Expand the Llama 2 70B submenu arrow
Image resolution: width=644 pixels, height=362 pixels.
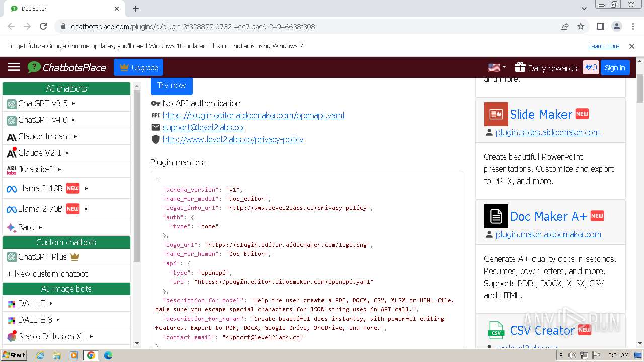point(87,209)
